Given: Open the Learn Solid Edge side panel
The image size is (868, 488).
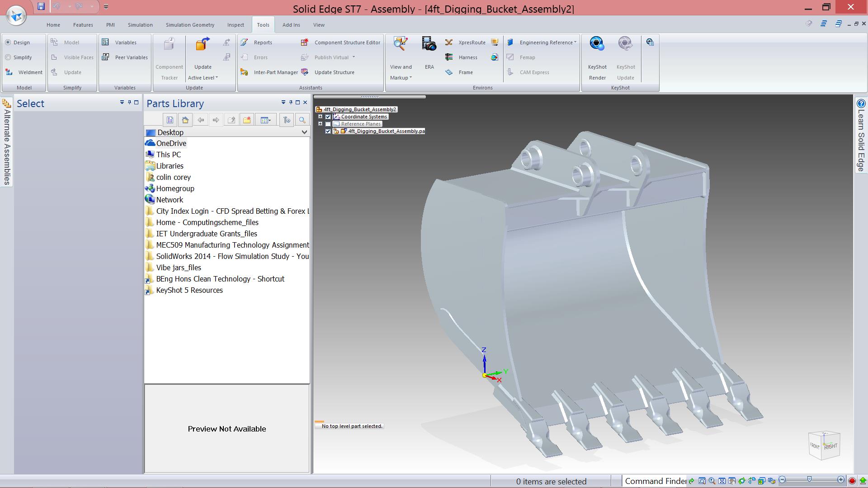Looking at the screenshot, I should click(861, 136).
